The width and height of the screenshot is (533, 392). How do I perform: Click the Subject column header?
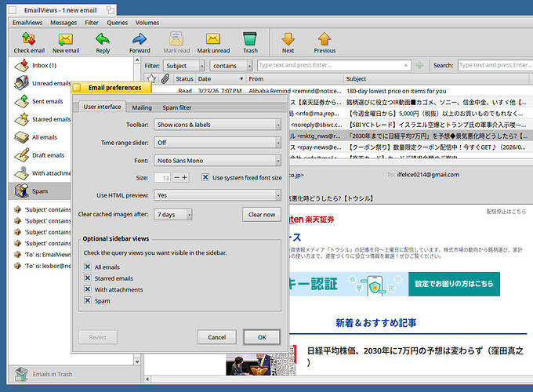(437, 79)
